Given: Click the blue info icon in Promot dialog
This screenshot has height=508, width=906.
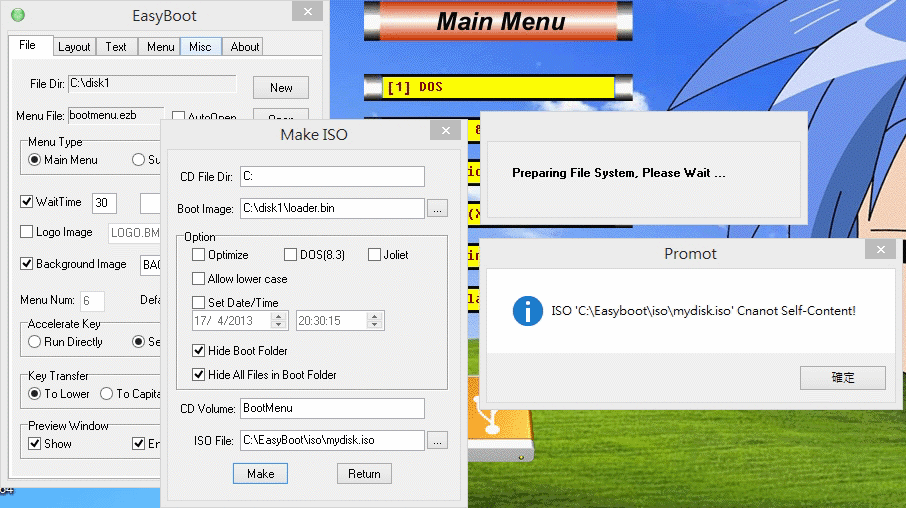Looking at the screenshot, I should 528,311.
